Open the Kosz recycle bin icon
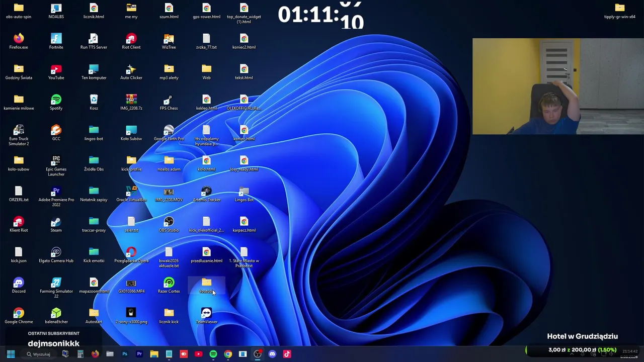The height and width of the screenshot is (362, 644). [94, 102]
